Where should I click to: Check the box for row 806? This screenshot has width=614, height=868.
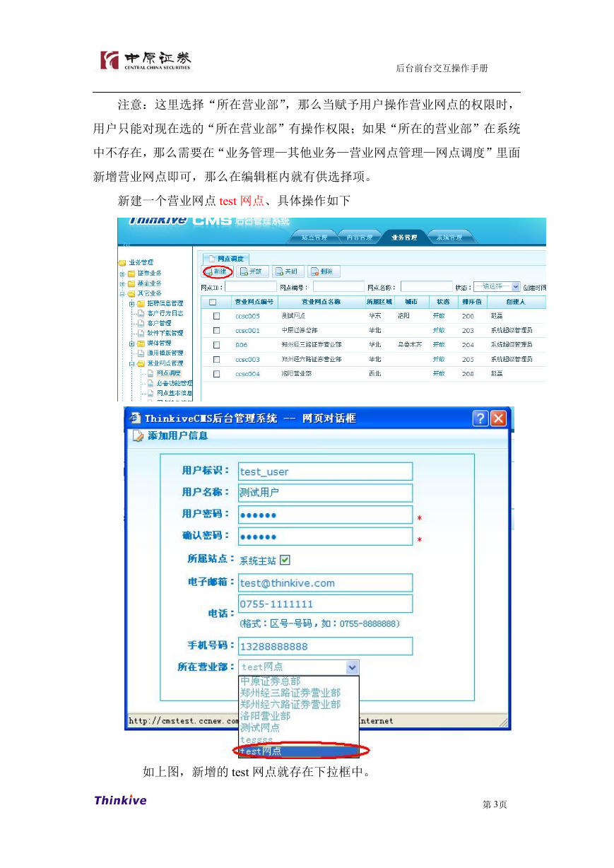click(217, 345)
